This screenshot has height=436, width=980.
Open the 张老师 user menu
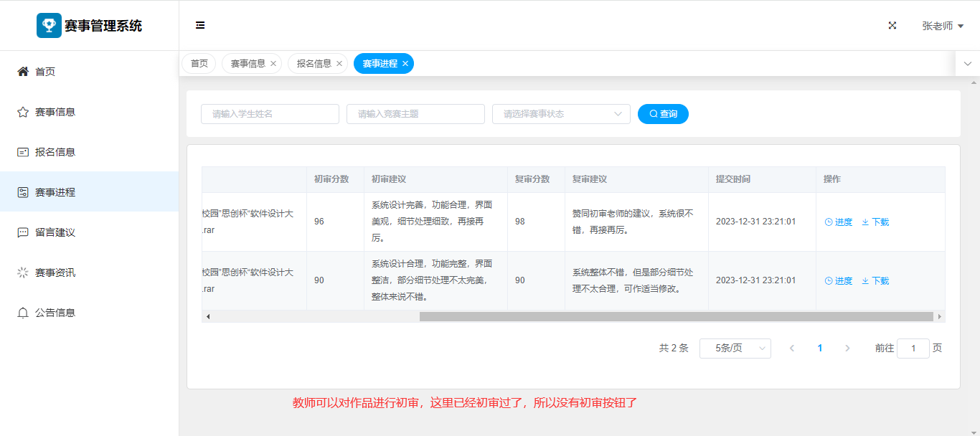click(942, 26)
